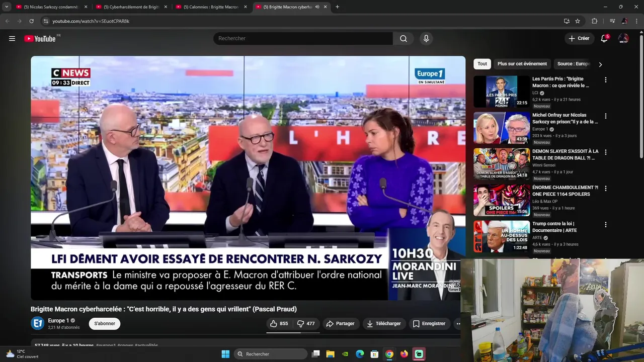Select Plus sur cet événement chip
Screen dimensions: 644x362
[x=522, y=64]
